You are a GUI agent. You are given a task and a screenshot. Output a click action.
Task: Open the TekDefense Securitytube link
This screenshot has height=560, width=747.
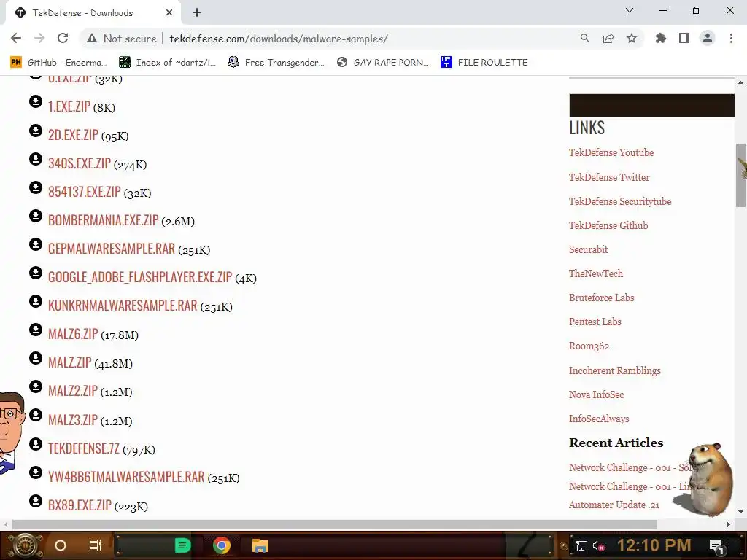click(620, 201)
